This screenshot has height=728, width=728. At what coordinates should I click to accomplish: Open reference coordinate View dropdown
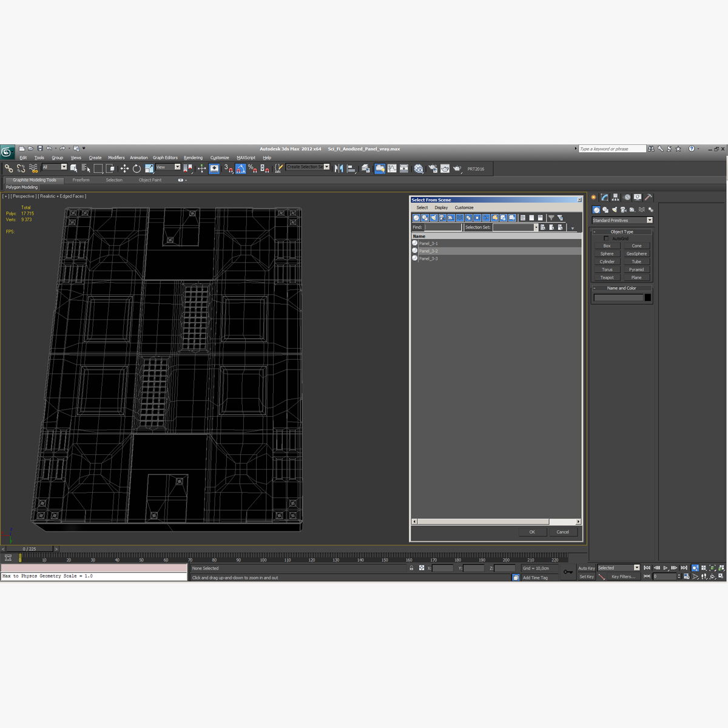168,167
